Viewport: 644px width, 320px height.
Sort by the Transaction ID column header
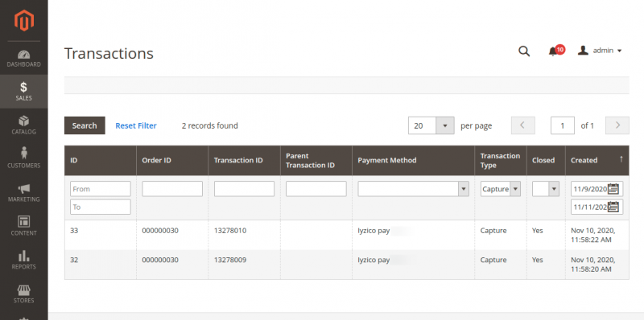coord(244,161)
